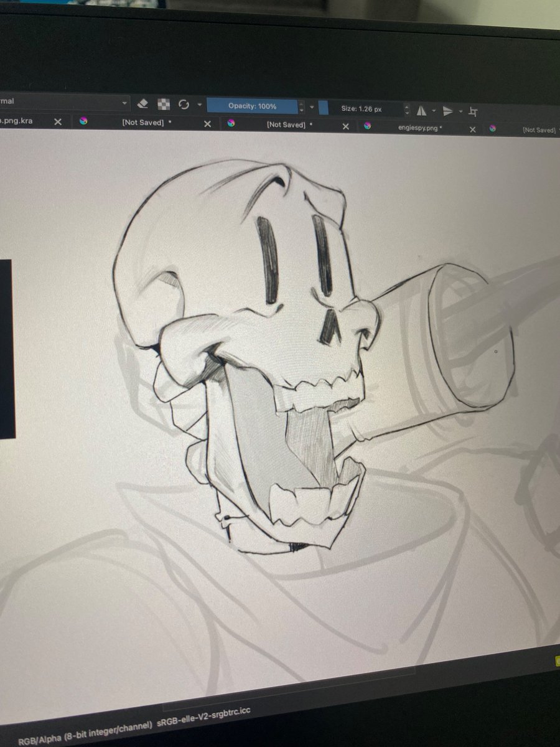Toggle the horizontal mirror tool icon
Viewport: 560px width, 747px height.
coord(421,110)
